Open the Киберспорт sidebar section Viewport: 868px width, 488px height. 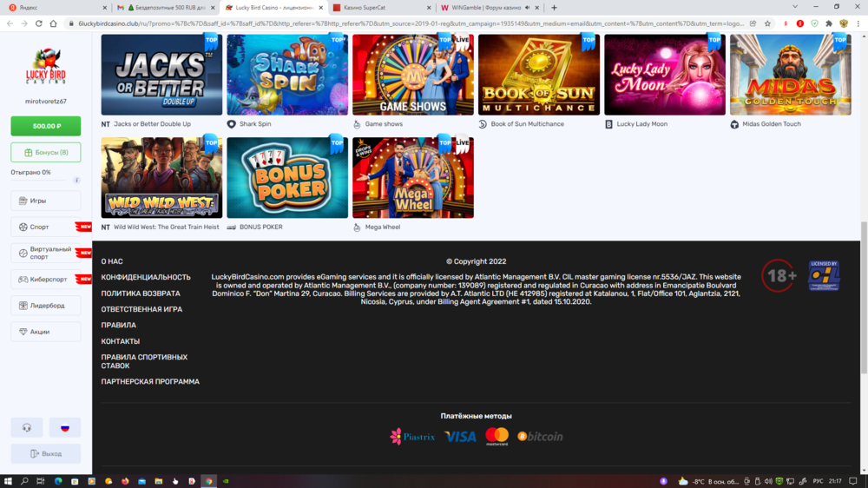(x=45, y=280)
